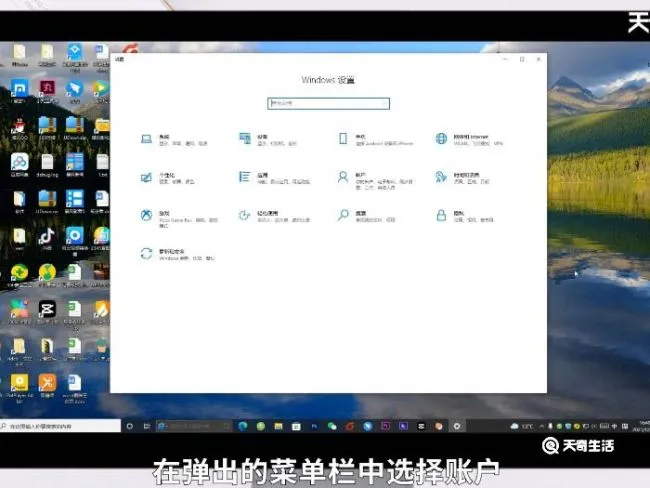650x488 pixels.
Task: Open the 搜索 (Search) magnifier category
Action: coord(366,216)
